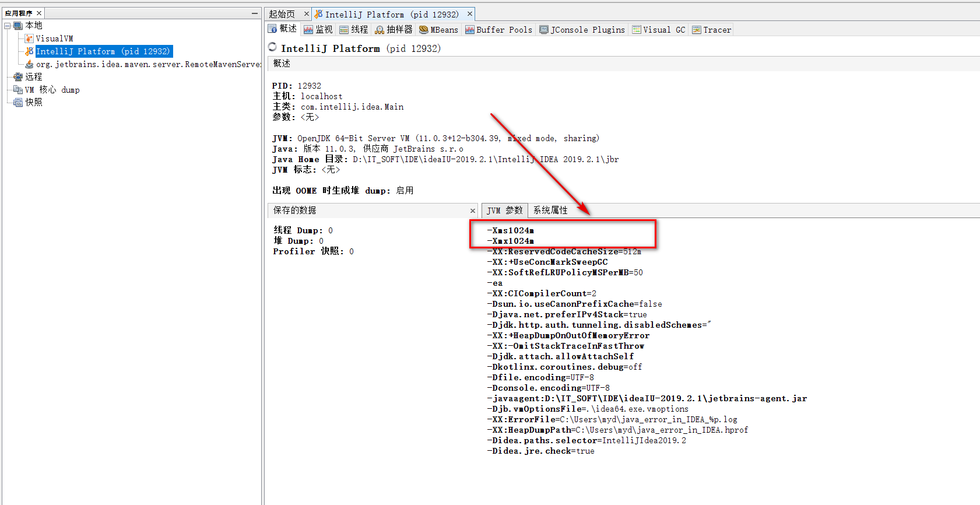This screenshot has height=505, width=980.
Task: Close the 保存的数据 section
Action: pyautogui.click(x=473, y=211)
